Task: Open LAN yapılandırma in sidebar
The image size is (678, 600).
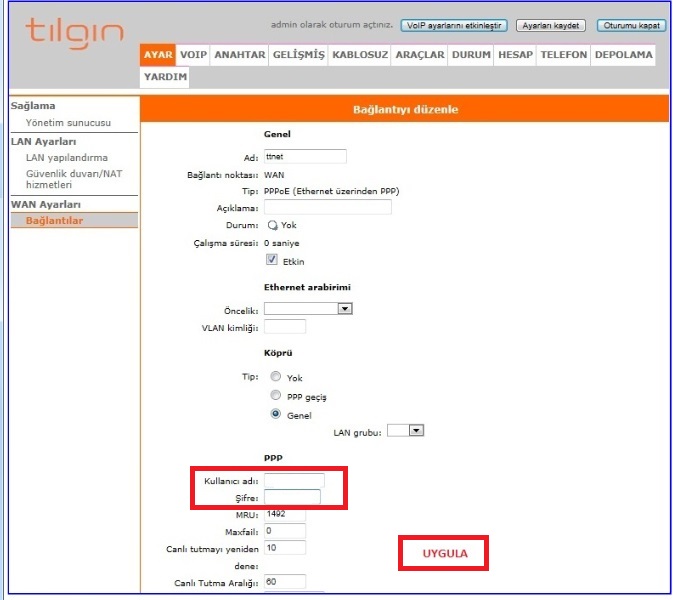Action: pos(67,157)
